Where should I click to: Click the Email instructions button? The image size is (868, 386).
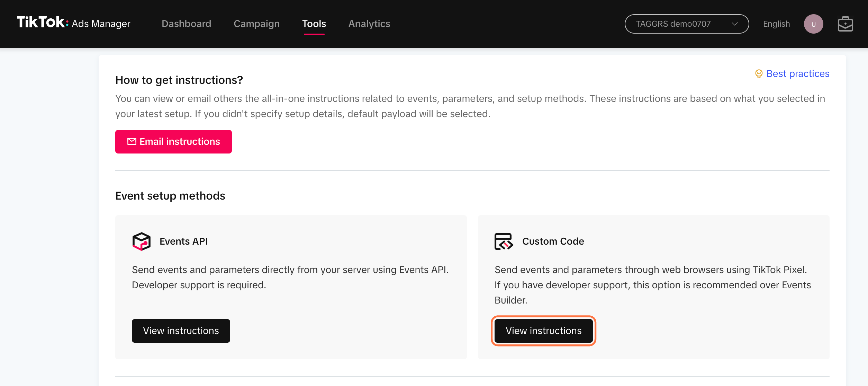click(173, 142)
